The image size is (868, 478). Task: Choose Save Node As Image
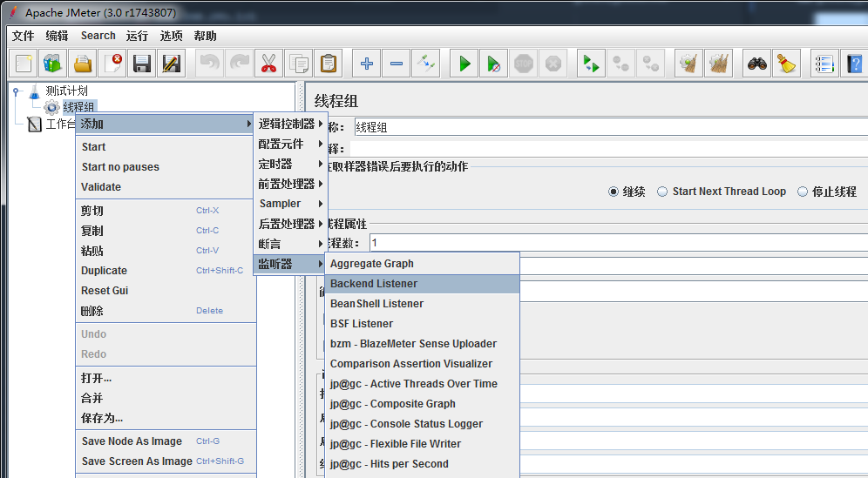[165, 441]
